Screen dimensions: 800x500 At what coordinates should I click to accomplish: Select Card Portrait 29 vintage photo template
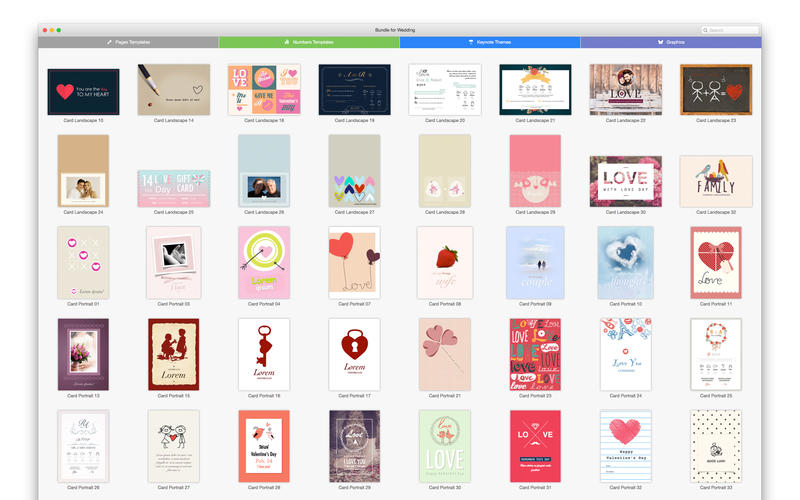point(355,446)
